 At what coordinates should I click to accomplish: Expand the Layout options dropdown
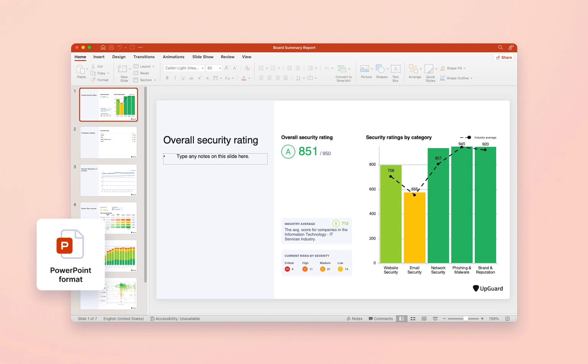(x=153, y=66)
